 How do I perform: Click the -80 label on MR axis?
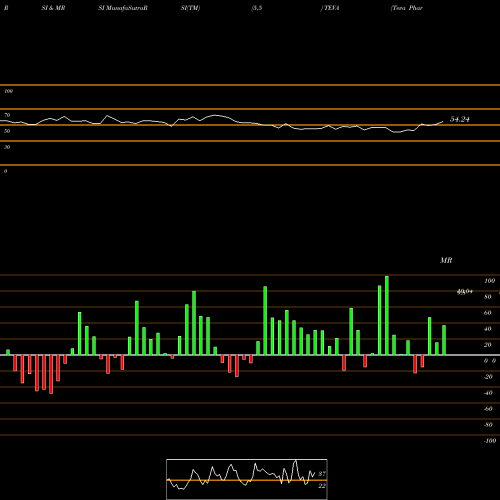488,425
